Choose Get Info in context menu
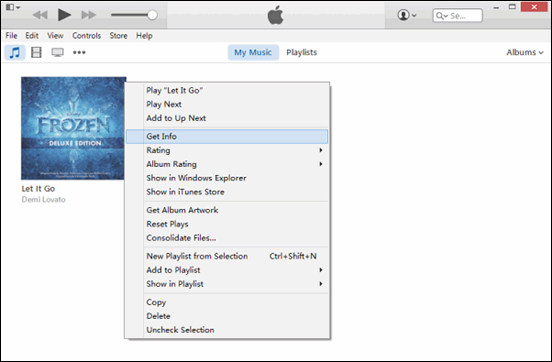 227,136
